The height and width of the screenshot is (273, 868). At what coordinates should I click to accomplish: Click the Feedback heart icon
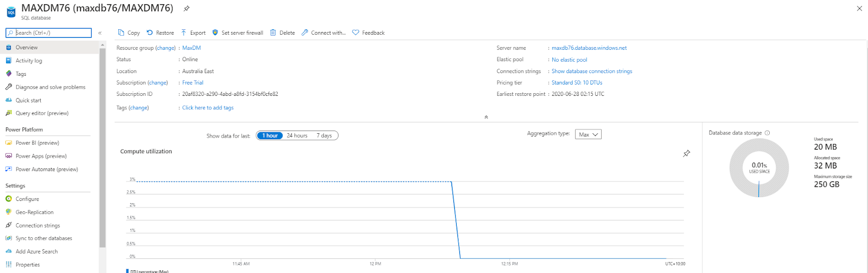point(356,32)
